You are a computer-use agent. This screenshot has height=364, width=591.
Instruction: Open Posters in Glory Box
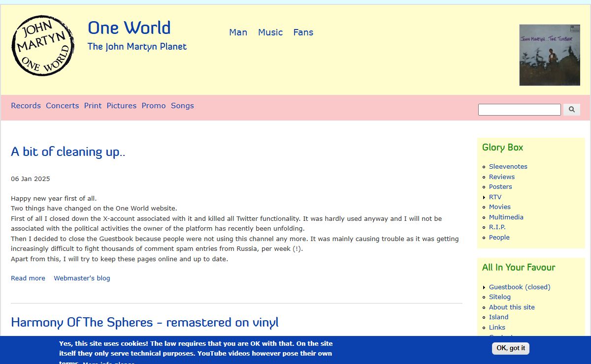(x=500, y=187)
